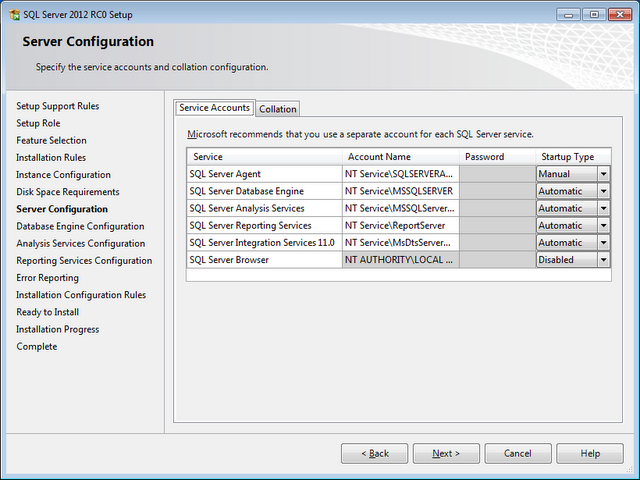This screenshot has width=640, height=480.
Task: Edit account name for Integration Services 11.0
Action: (x=400, y=242)
